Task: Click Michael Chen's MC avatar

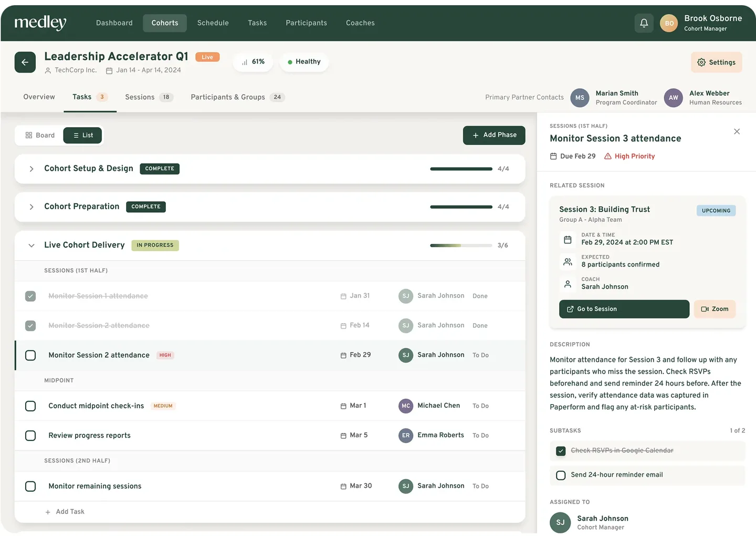Action: click(406, 406)
